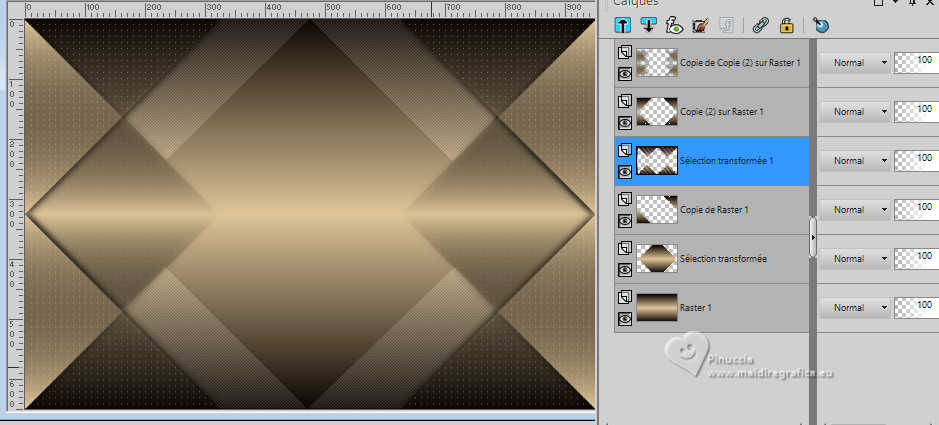Screen dimensions: 939x425
Task: Open blend mode dropdown for Copie de Copie (2) sur Raster 1
Action: click(x=854, y=62)
